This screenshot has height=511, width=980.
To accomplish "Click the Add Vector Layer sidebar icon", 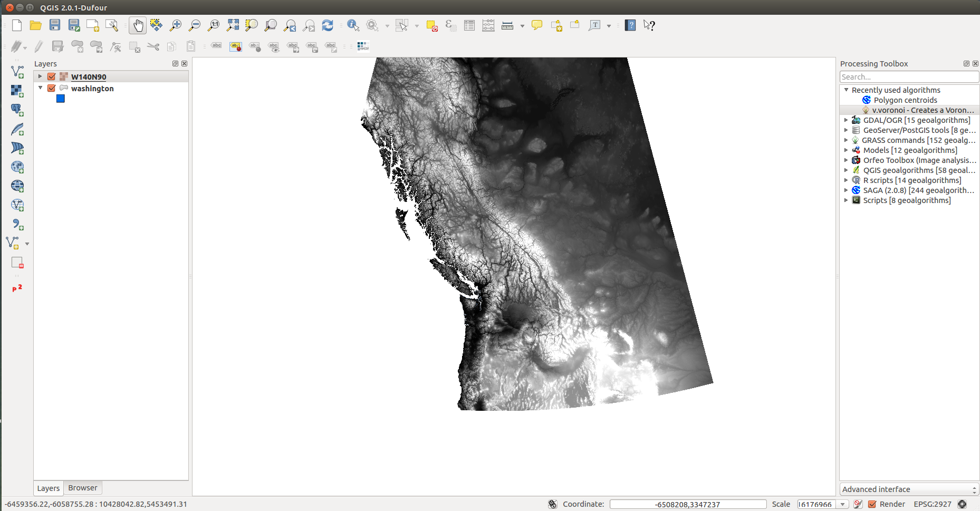I will point(17,72).
